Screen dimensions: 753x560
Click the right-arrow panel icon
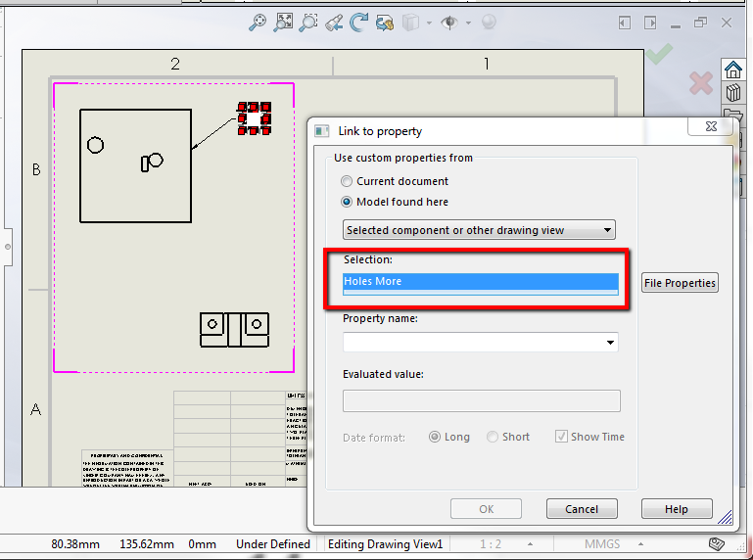(x=650, y=23)
